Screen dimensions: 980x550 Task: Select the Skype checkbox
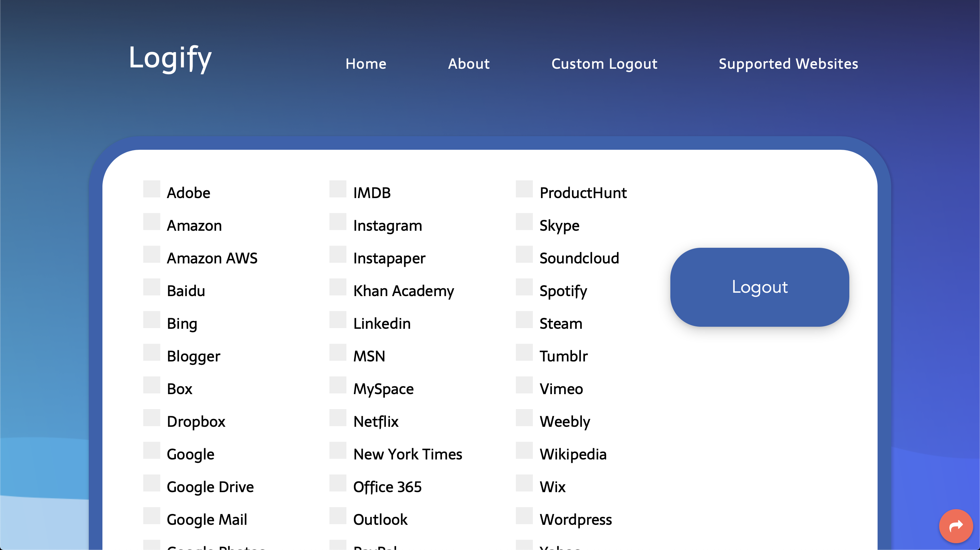coord(524,222)
